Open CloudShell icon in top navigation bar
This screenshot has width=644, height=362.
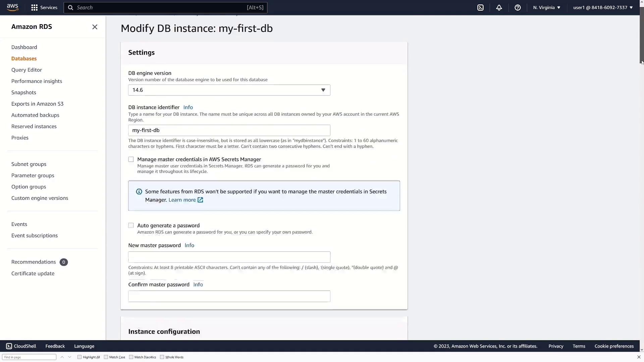(x=480, y=7)
